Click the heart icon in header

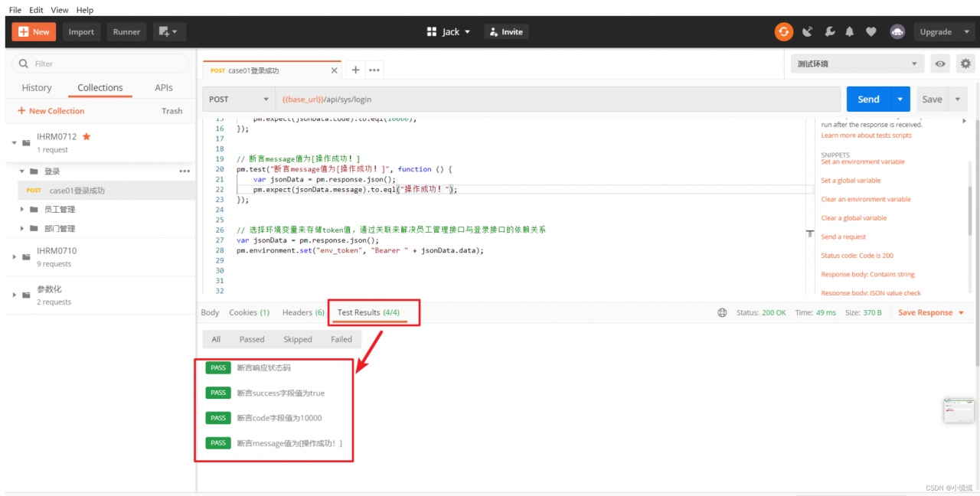[871, 31]
